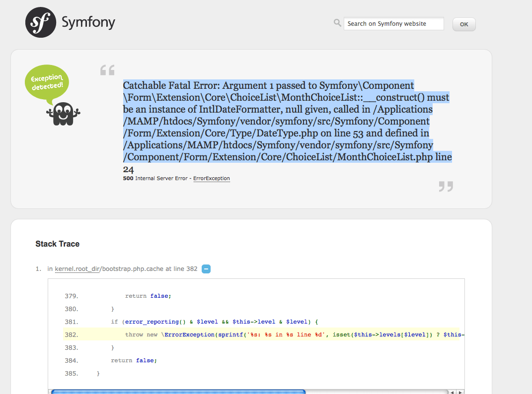This screenshot has height=394, width=532.
Task: Click line number 24 in error message
Action: [x=128, y=170]
